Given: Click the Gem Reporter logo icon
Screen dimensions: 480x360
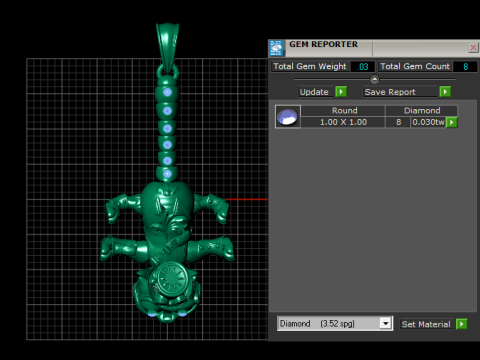Looking at the screenshot, I should tap(276, 48).
